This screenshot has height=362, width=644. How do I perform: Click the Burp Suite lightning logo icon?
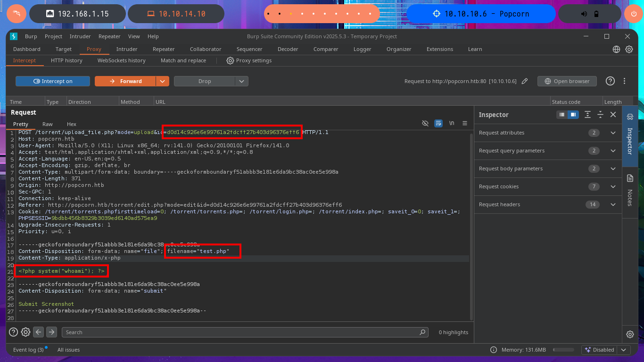pos(14,36)
